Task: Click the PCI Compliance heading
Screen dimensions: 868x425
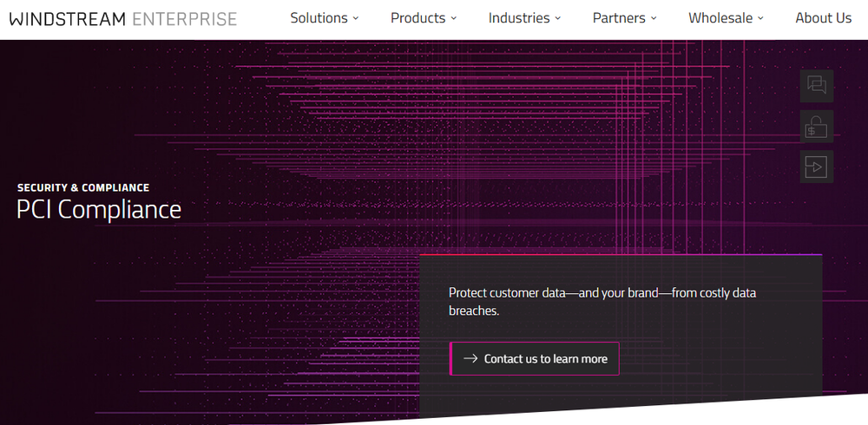Action: [x=99, y=210]
